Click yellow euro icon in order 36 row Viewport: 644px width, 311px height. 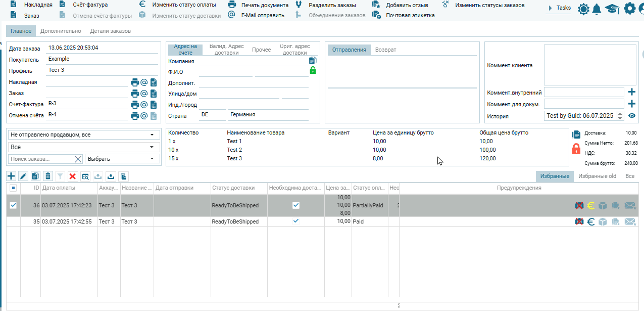[590, 205]
